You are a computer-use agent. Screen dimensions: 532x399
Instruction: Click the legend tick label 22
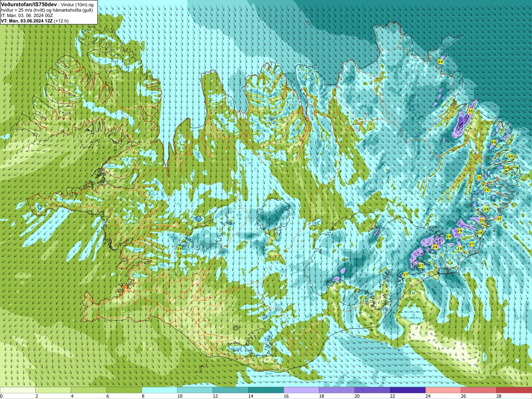(x=392, y=396)
